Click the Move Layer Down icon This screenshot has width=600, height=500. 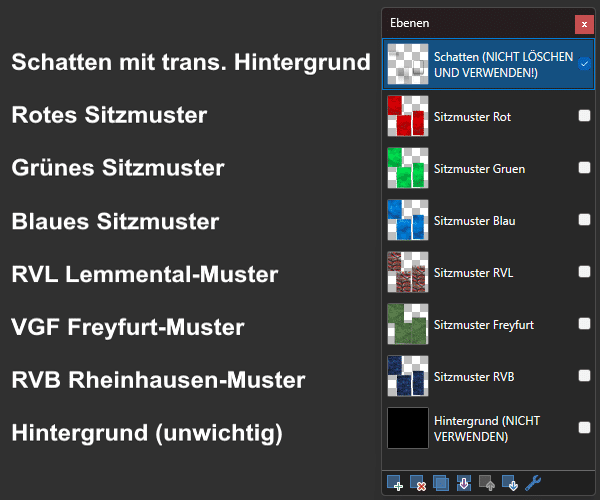[510, 483]
